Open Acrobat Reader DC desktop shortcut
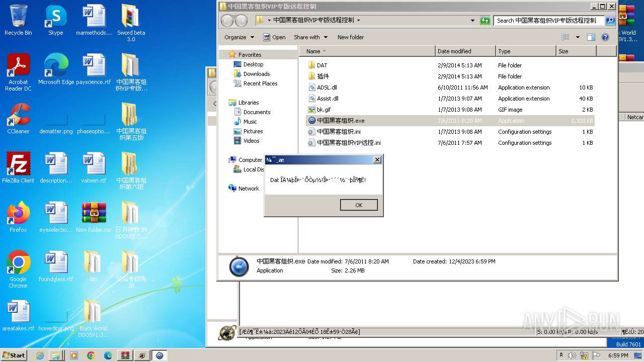 click(x=18, y=72)
